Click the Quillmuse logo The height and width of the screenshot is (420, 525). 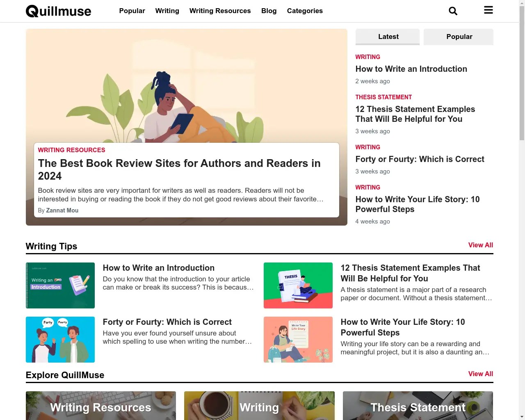[x=58, y=11]
